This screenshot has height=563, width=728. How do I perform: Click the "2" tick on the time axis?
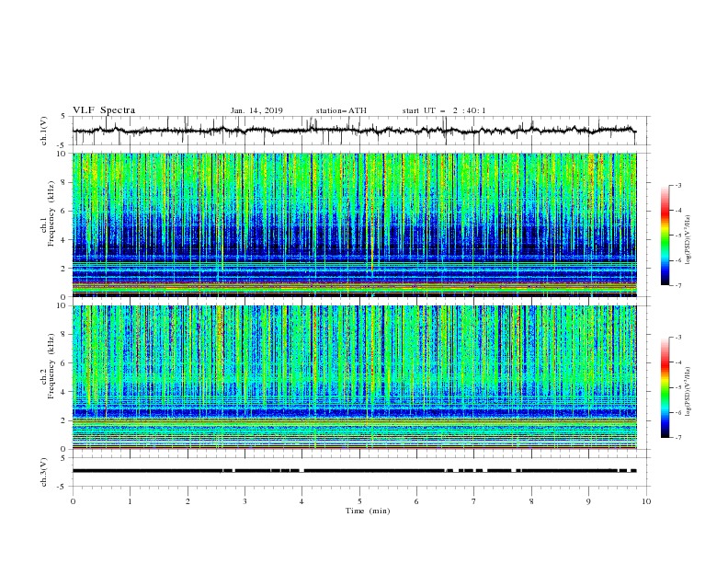pos(188,501)
